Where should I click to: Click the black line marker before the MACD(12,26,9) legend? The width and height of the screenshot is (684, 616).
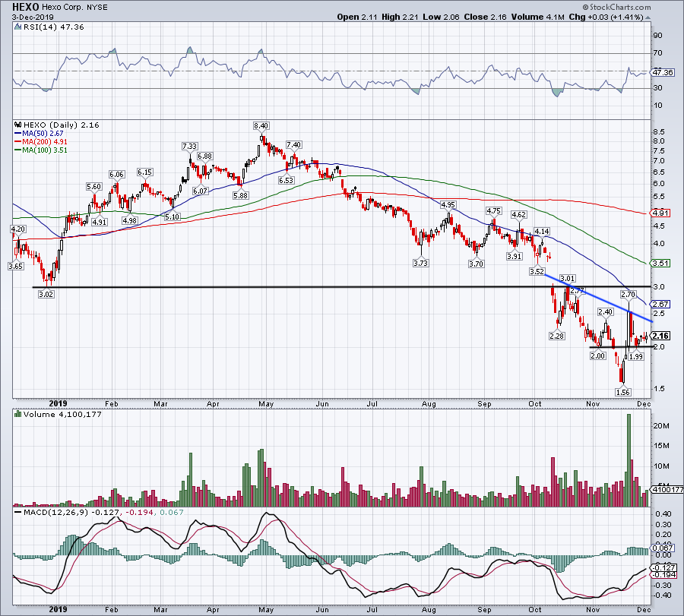(18, 512)
